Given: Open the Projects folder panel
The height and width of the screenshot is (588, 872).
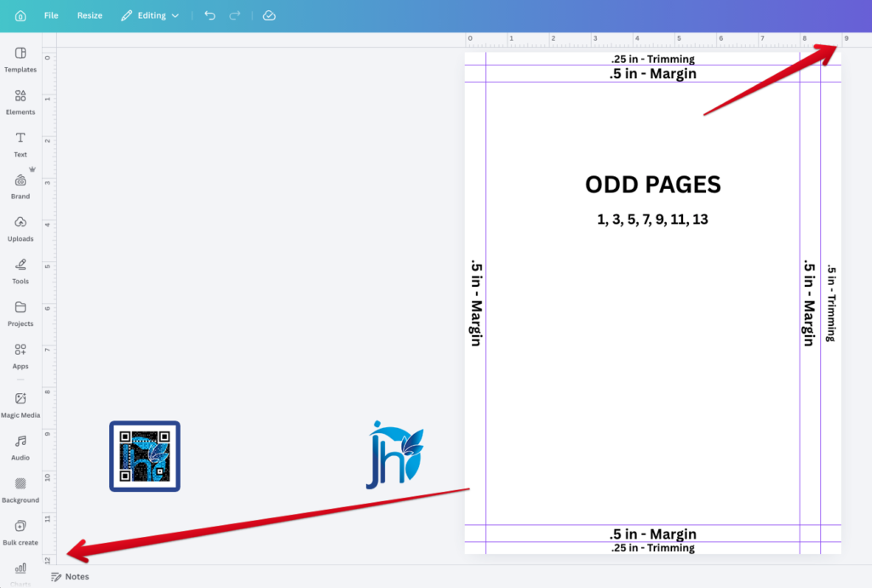Looking at the screenshot, I should (20, 313).
